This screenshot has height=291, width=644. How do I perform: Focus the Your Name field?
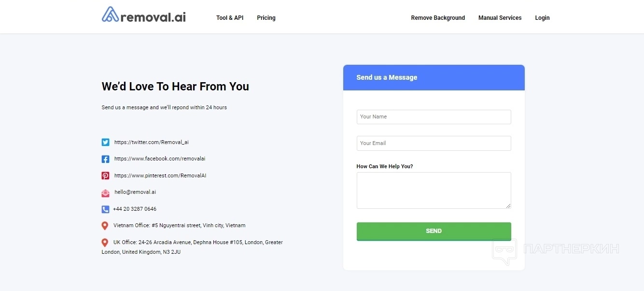click(x=434, y=117)
